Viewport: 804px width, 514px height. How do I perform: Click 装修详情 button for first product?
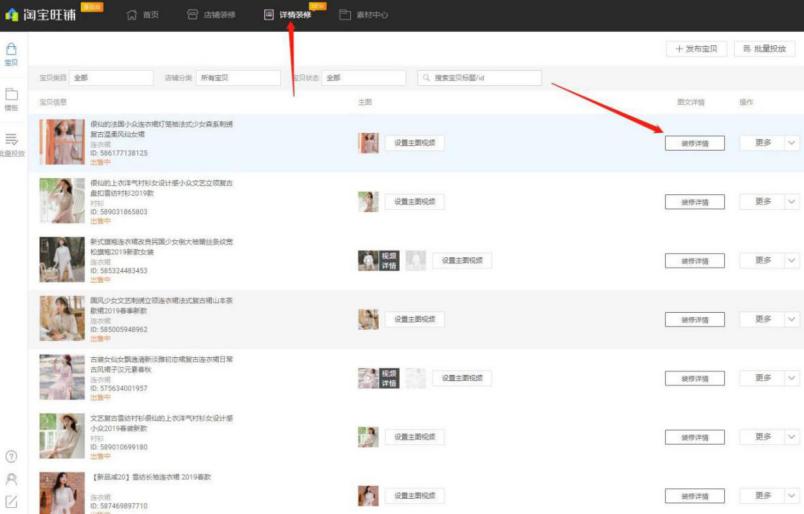[x=695, y=143]
